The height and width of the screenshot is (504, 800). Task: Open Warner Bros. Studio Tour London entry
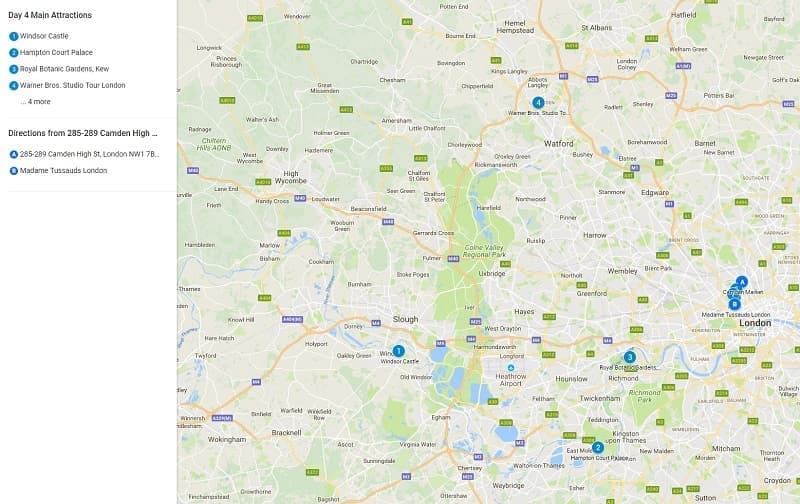point(72,85)
